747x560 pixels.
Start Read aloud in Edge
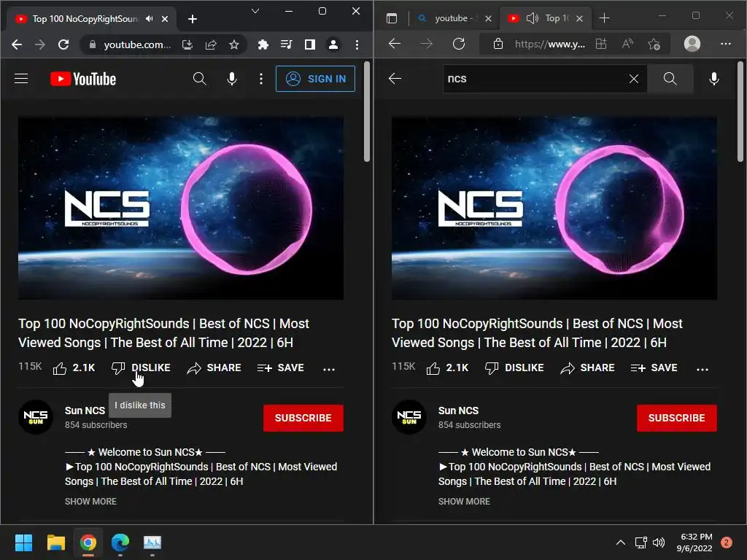[x=628, y=44]
